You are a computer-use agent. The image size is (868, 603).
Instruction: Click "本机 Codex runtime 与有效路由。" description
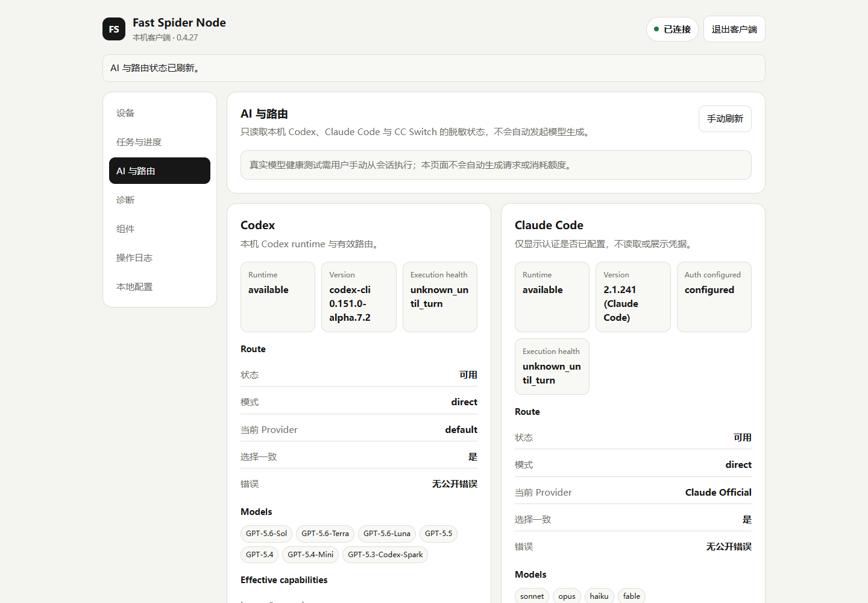click(x=311, y=244)
